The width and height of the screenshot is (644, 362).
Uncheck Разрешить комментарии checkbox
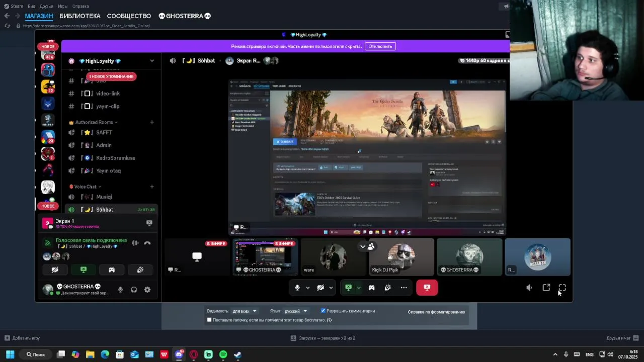323,311
